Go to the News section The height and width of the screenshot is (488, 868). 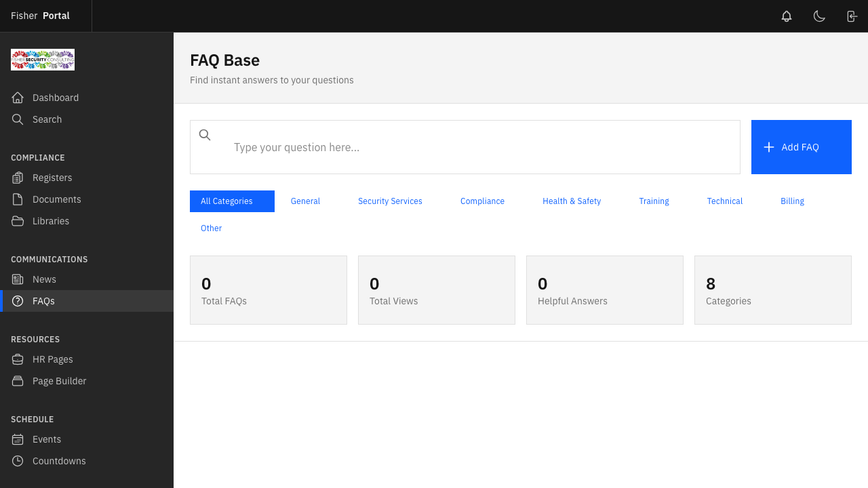pos(44,279)
